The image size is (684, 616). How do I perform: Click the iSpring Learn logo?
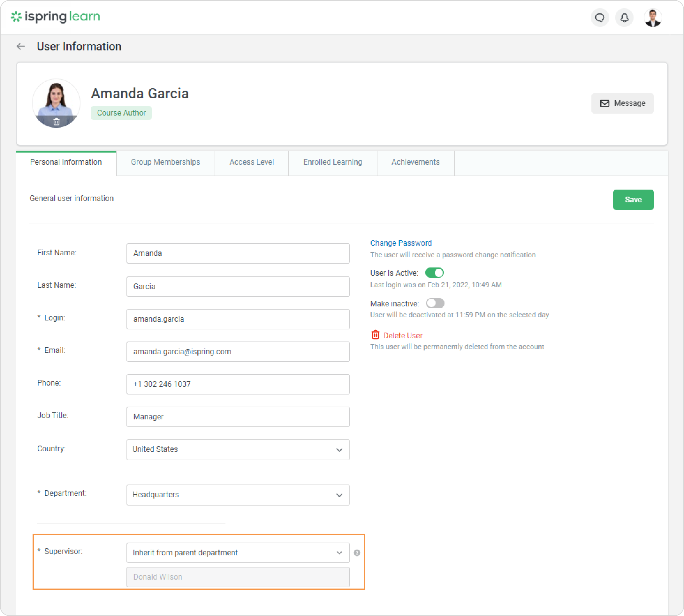click(x=56, y=16)
